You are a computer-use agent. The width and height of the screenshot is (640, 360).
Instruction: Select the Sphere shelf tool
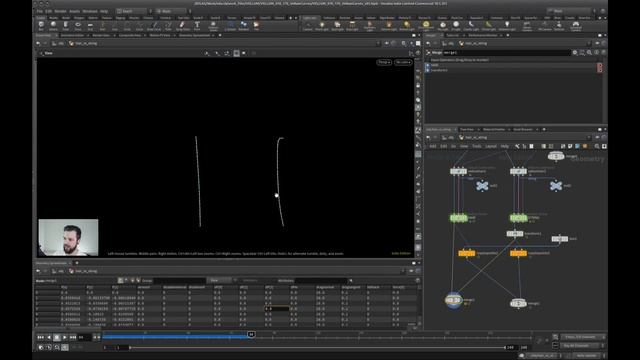(x=53, y=26)
